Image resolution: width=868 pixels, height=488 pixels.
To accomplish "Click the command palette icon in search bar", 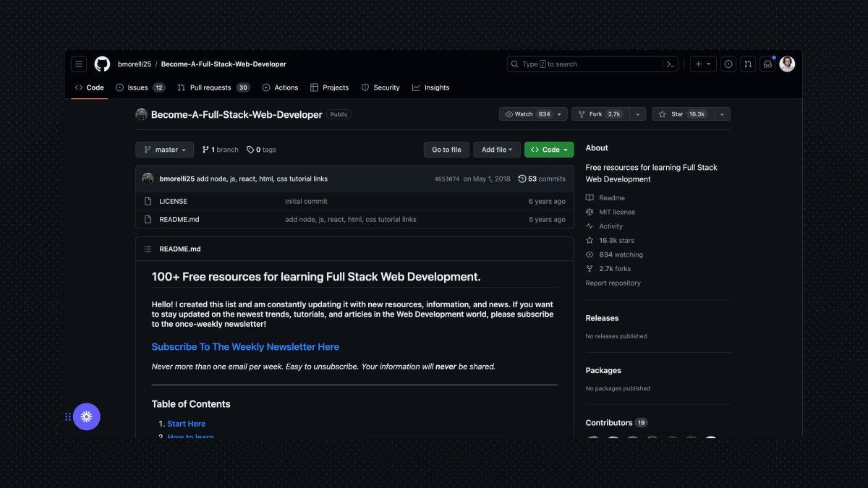I will 670,64.
